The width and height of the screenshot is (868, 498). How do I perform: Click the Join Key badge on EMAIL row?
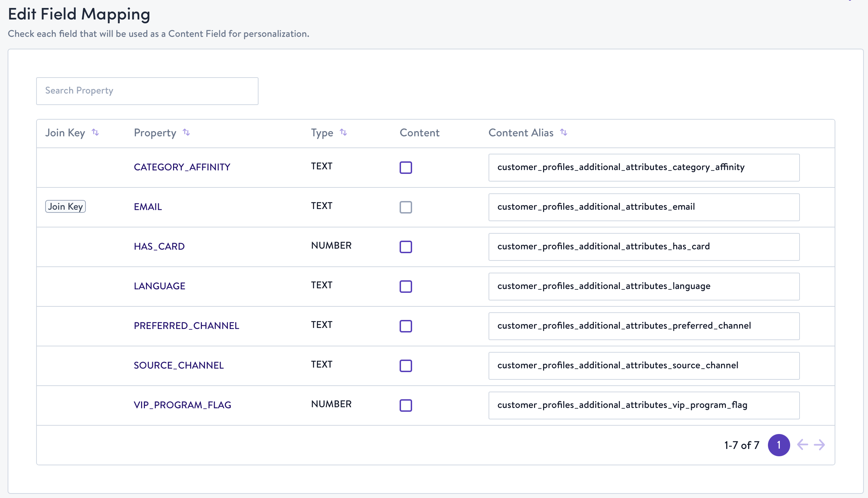(65, 207)
